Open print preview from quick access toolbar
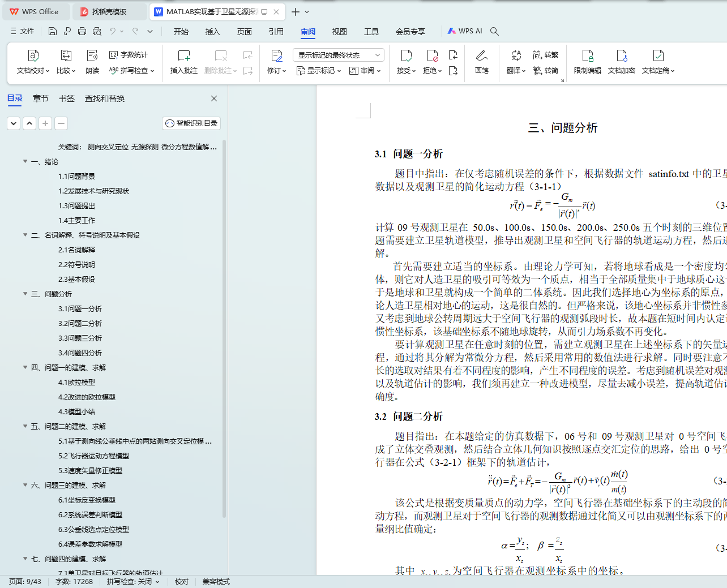This screenshot has height=588, width=727. pos(97,32)
